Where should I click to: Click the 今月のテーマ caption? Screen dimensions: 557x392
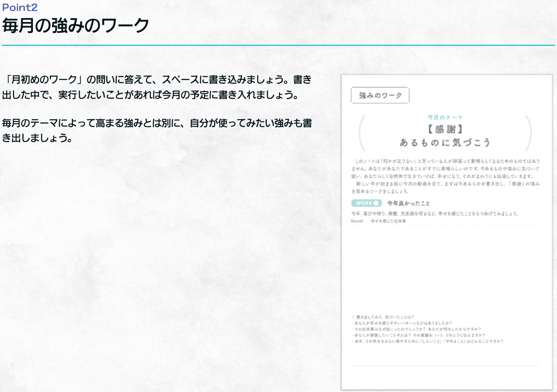coord(445,117)
